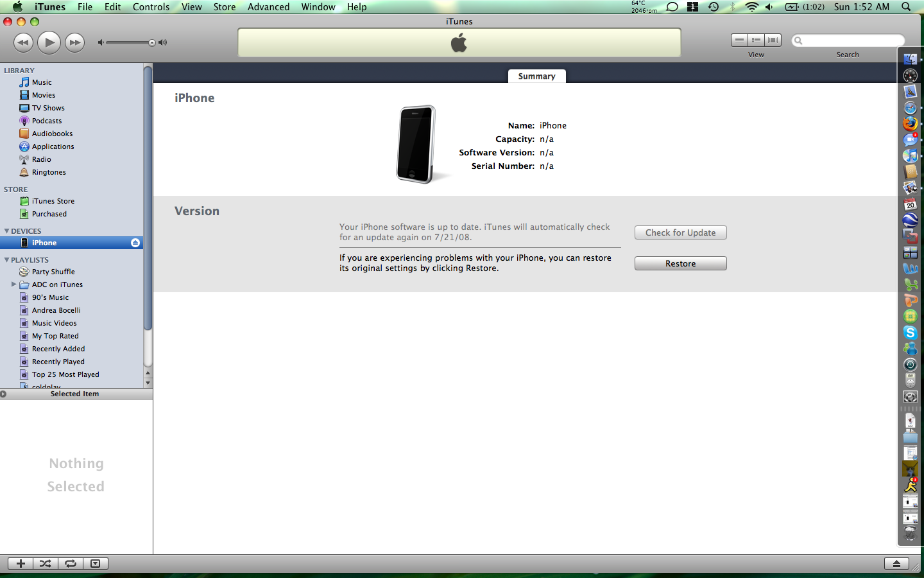Select the Summary tab
The image size is (924, 578).
pyautogui.click(x=537, y=76)
